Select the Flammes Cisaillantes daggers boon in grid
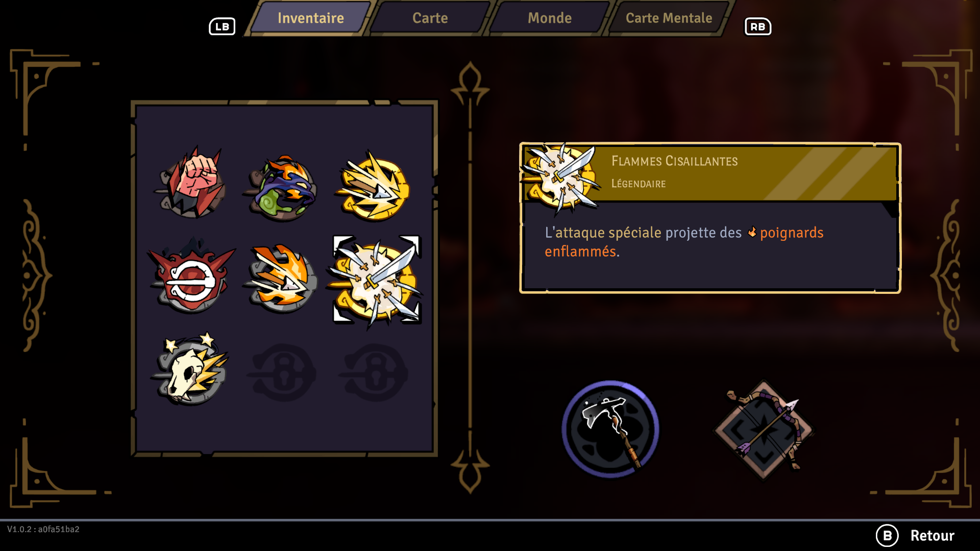This screenshot has height=551, width=980. [376, 280]
